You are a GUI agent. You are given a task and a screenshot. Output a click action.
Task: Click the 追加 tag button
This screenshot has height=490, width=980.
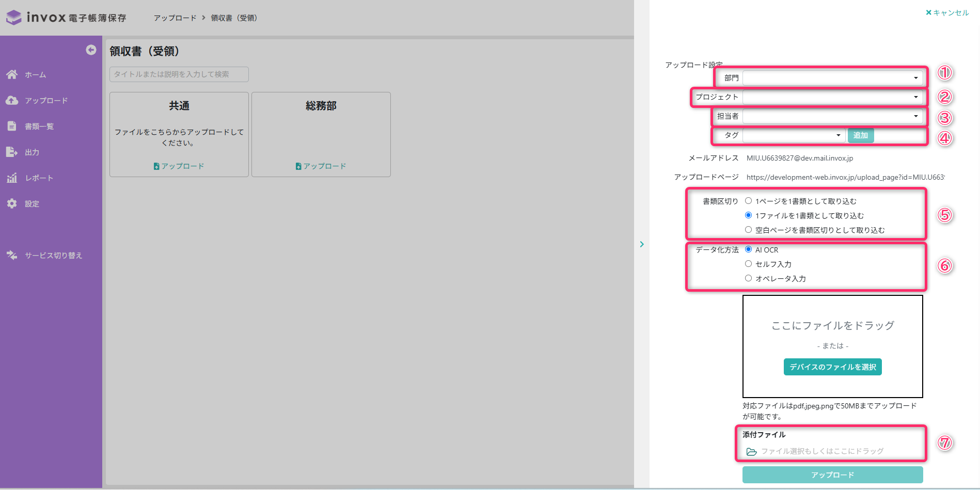point(861,135)
